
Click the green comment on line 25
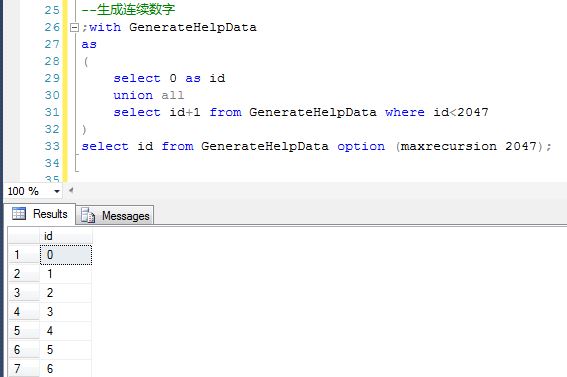pos(128,10)
